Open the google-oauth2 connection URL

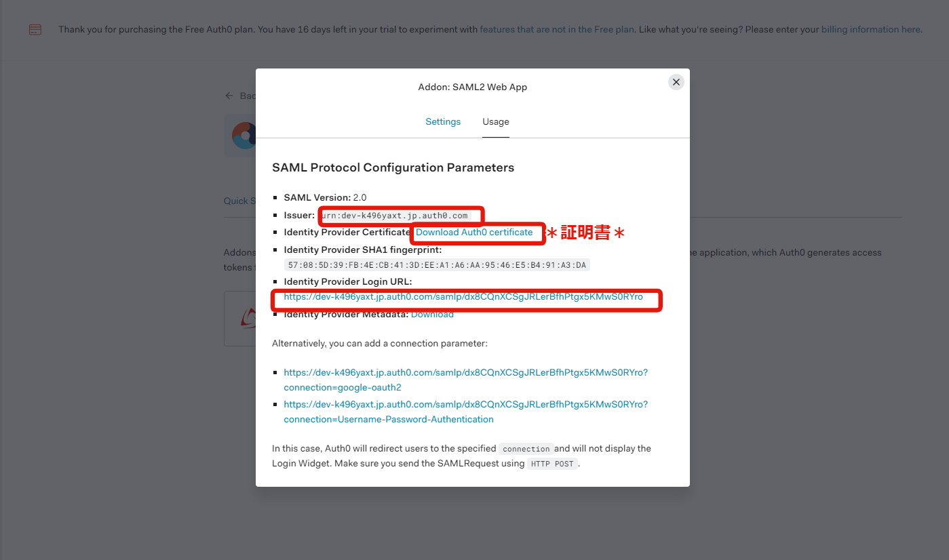click(466, 380)
